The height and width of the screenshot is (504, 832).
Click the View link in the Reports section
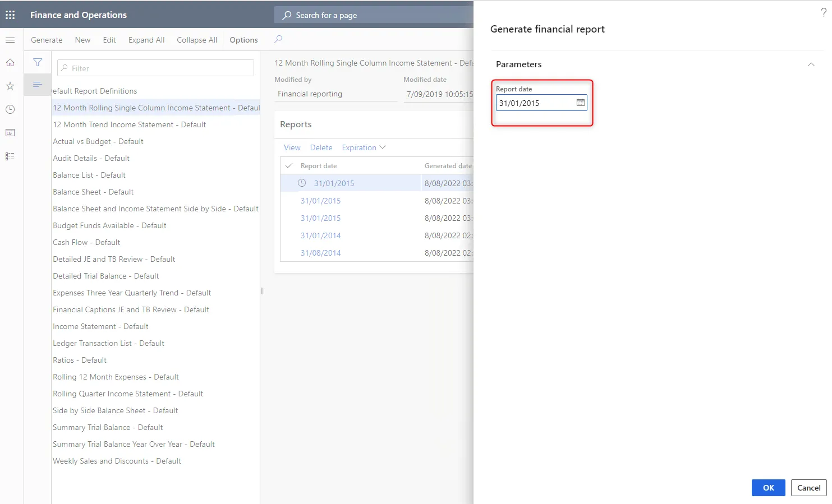click(x=292, y=147)
